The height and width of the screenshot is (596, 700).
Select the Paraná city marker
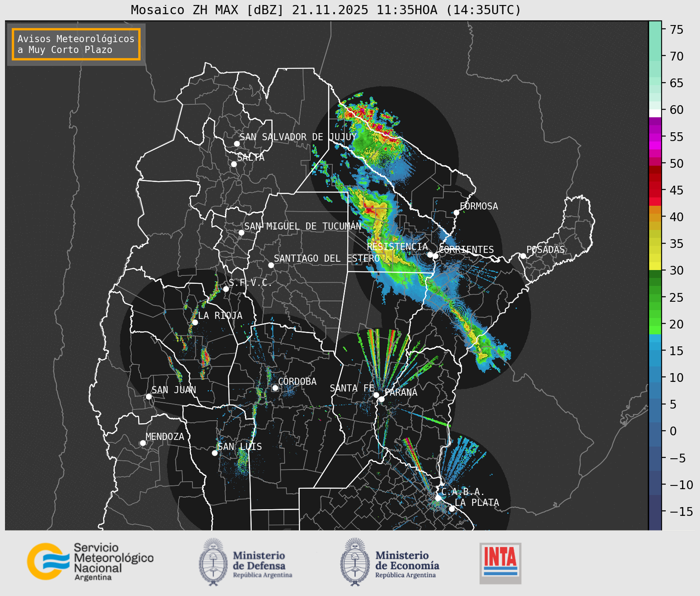tap(382, 399)
